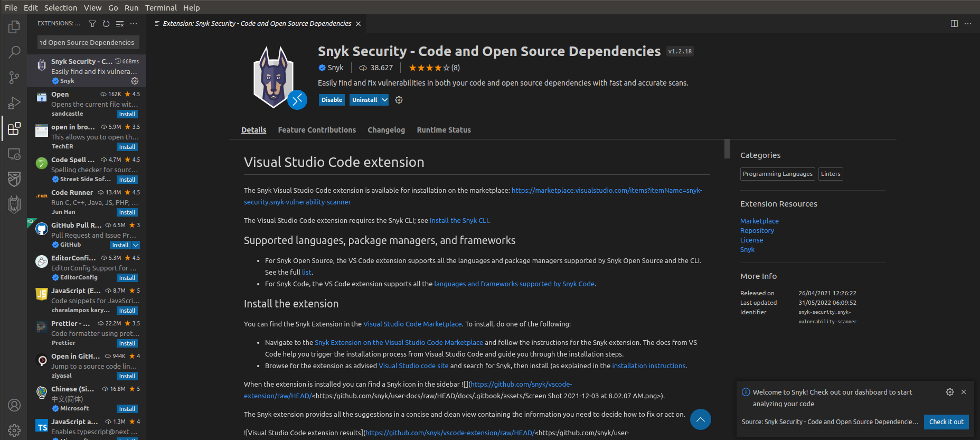Click the round scroll-to-top arrow button
980x440 pixels.
(x=701, y=419)
